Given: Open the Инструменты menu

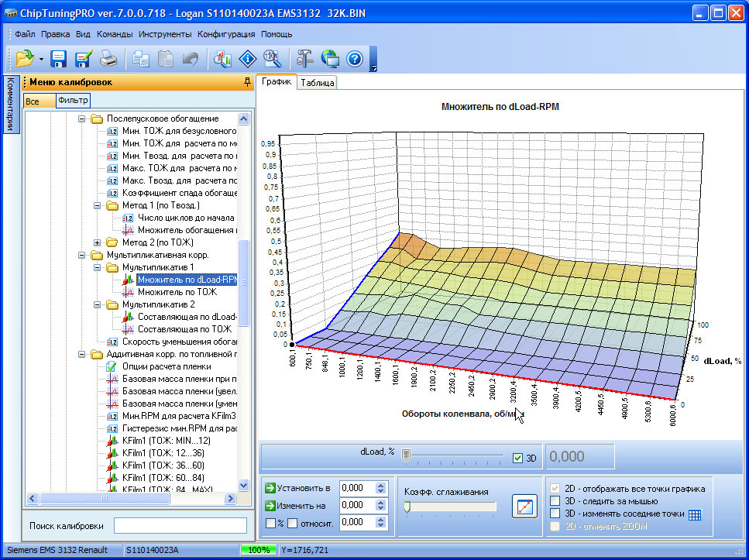Looking at the screenshot, I should pyautogui.click(x=165, y=34).
